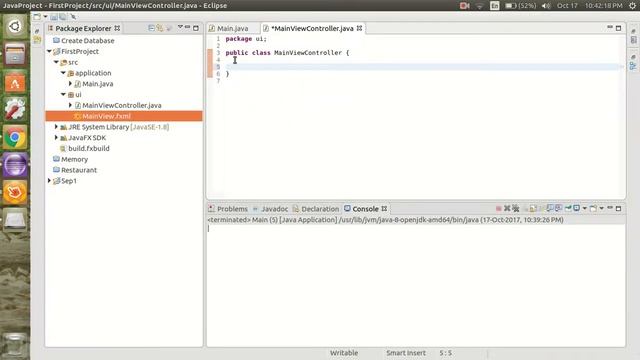Select the Package Explorer tab
This screenshot has width=640, height=360.
(x=83, y=28)
